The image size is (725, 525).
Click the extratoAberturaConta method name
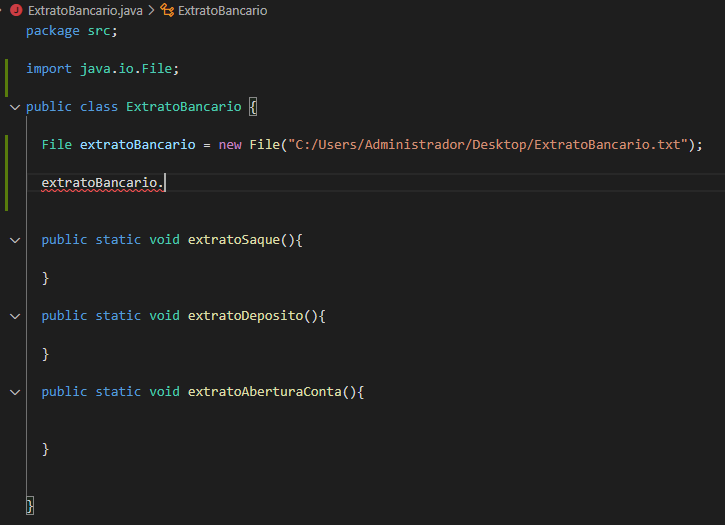[x=264, y=392]
